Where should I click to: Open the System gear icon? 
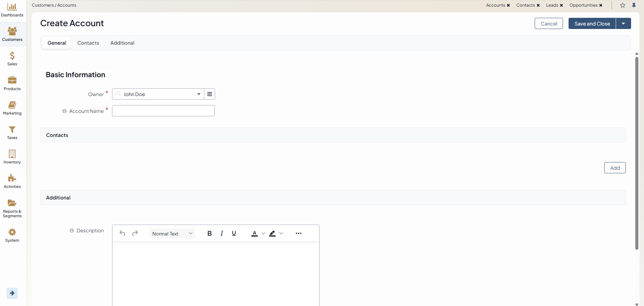[12, 232]
